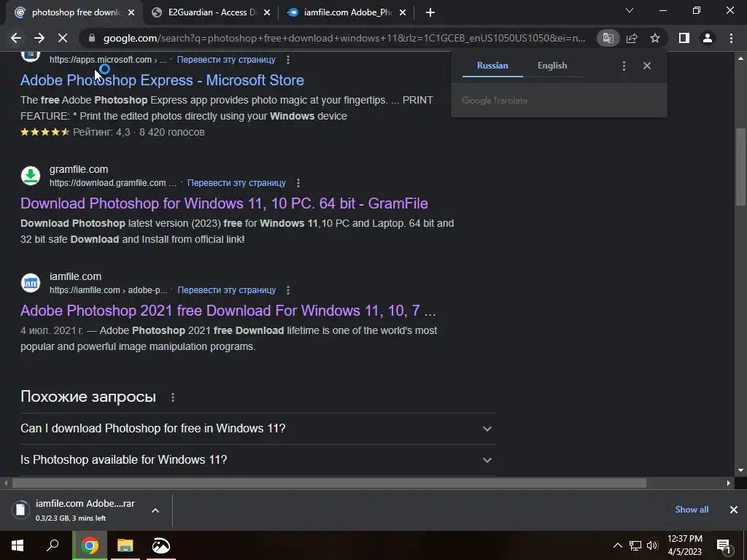Click the gramfile.com site favicon
Image resolution: width=747 pixels, height=560 pixels.
click(x=31, y=176)
